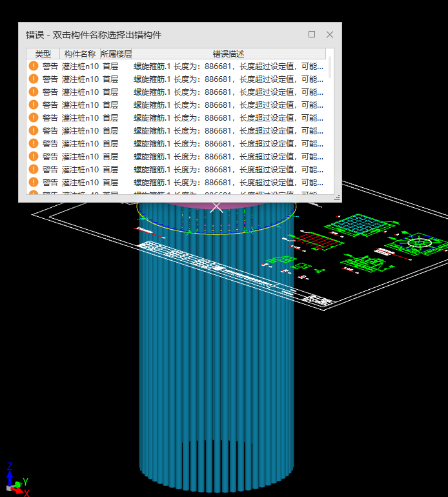The width and height of the screenshot is (448, 497).
Task: Click the blue Z axis arrow of the gizmo
Action: (10, 478)
